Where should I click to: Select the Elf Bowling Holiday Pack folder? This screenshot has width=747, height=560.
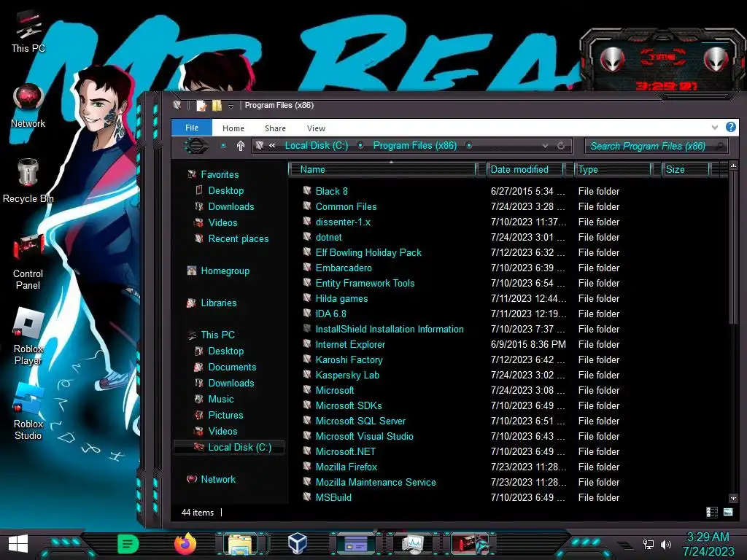pos(368,252)
